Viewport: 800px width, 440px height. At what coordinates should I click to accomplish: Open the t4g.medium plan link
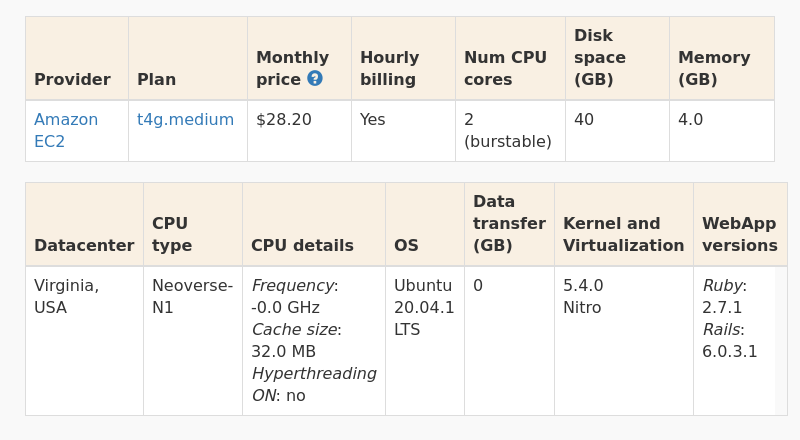(x=185, y=120)
